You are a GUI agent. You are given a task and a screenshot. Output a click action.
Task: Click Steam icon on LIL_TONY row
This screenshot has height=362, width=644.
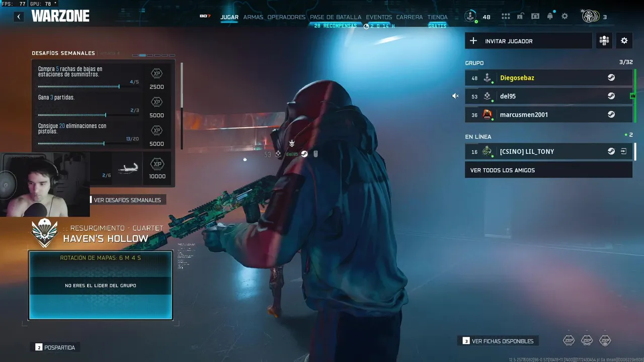611,151
